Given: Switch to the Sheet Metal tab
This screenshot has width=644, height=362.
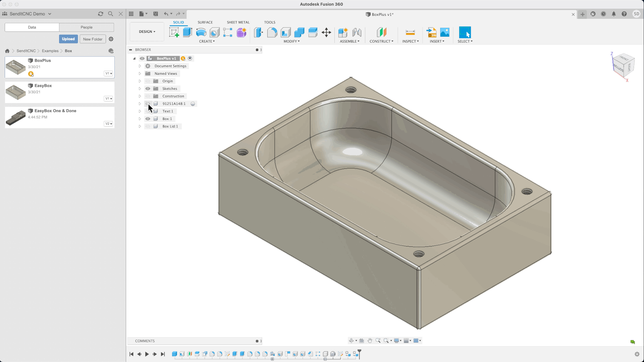Looking at the screenshot, I should point(238,22).
